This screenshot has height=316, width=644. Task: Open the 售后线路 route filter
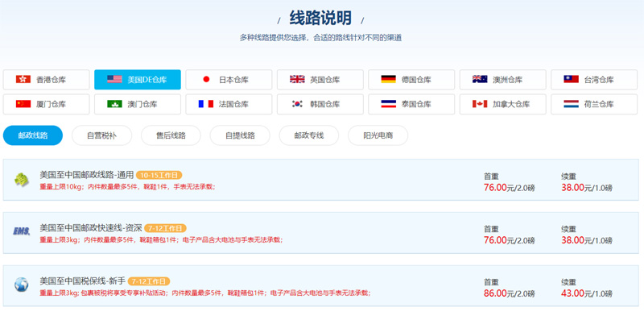(x=171, y=135)
